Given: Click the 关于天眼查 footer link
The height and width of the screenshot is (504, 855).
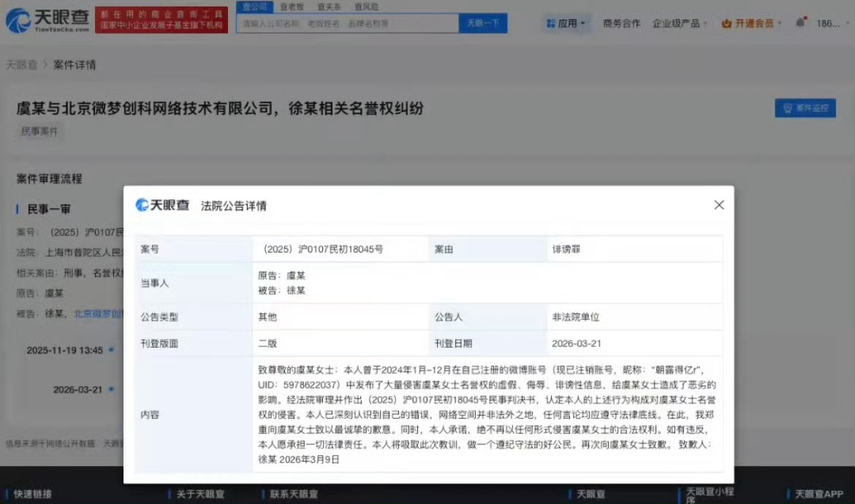Looking at the screenshot, I should click(x=199, y=494).
